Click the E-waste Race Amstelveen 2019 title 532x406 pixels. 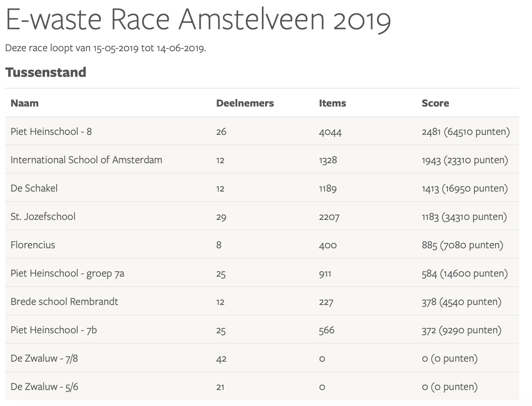[198, 20]
